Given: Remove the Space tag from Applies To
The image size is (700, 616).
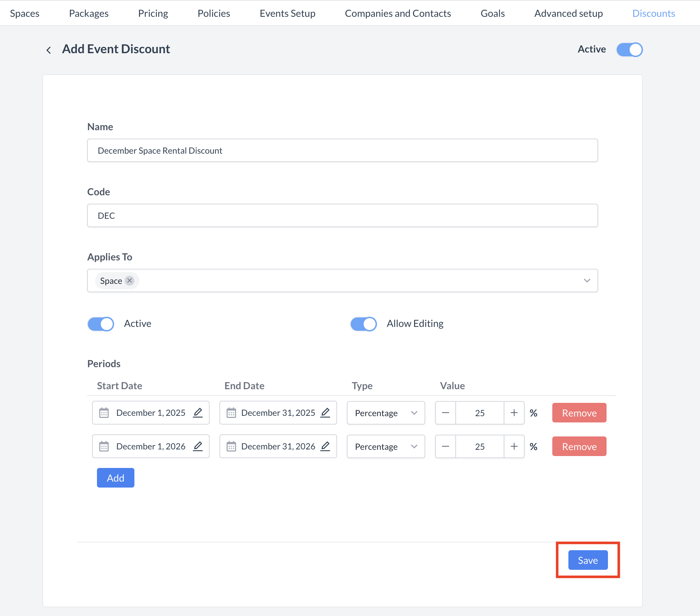Looking at the screenshot, I should pos(129,281).
